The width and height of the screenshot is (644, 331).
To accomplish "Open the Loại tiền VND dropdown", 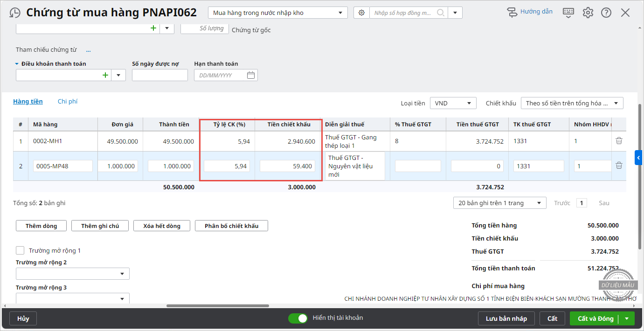I will pos(453,103).
